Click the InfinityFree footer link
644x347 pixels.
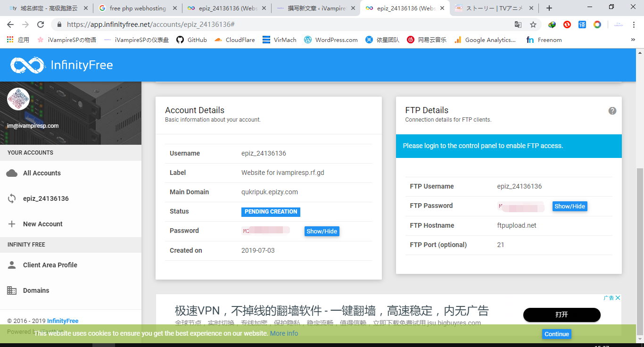click(63, 321)
